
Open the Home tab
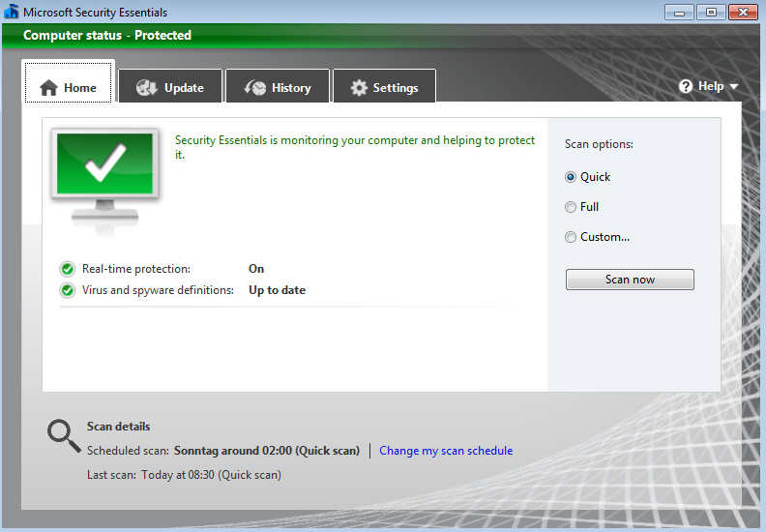coord(68,81)
